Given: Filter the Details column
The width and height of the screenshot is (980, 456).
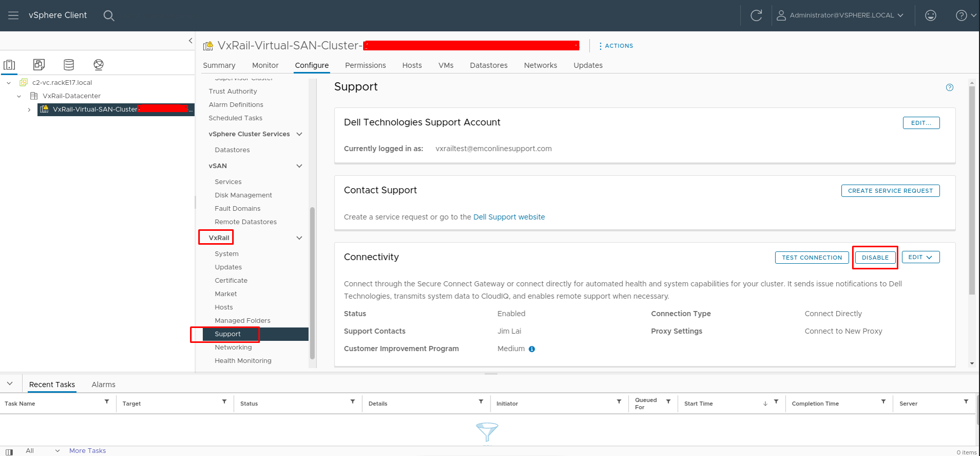Looking at the screenshot, I should click(x=481, y=402).
